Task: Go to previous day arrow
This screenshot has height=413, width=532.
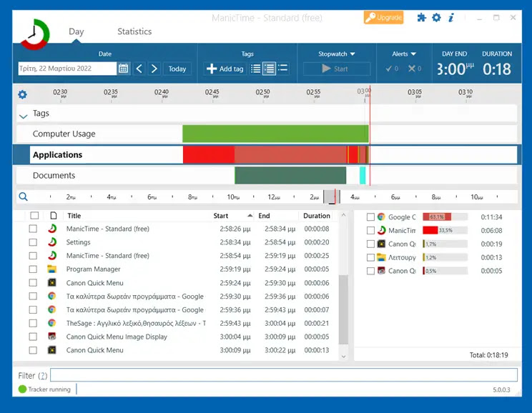Action: point(139,69)
